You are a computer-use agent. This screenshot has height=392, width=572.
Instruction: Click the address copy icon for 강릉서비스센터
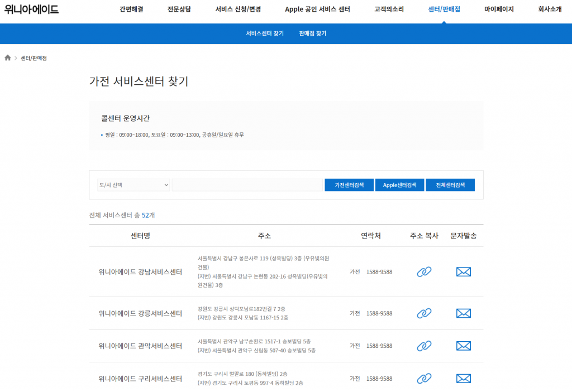point(424,313)
